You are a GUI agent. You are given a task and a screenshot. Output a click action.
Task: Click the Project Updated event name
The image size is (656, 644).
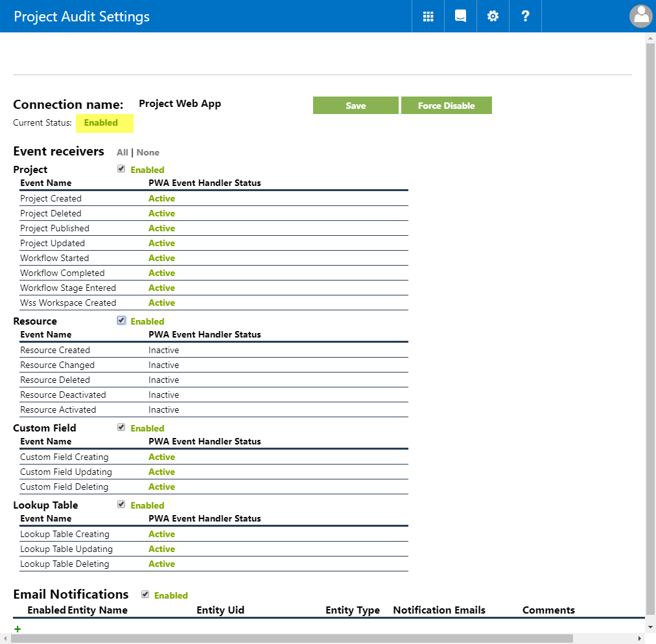tap(53, 244)
